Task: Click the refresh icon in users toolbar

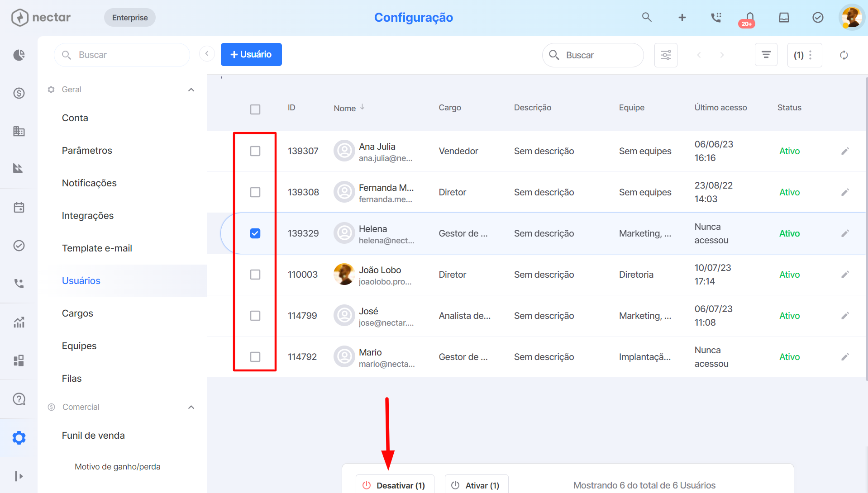Action: (844, 55)
